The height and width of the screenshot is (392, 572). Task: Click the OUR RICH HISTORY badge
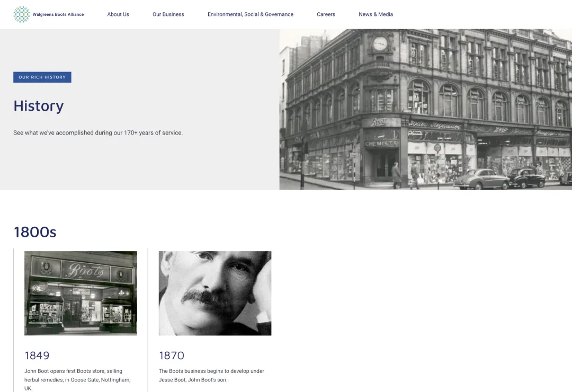click(x=42, y=77)
